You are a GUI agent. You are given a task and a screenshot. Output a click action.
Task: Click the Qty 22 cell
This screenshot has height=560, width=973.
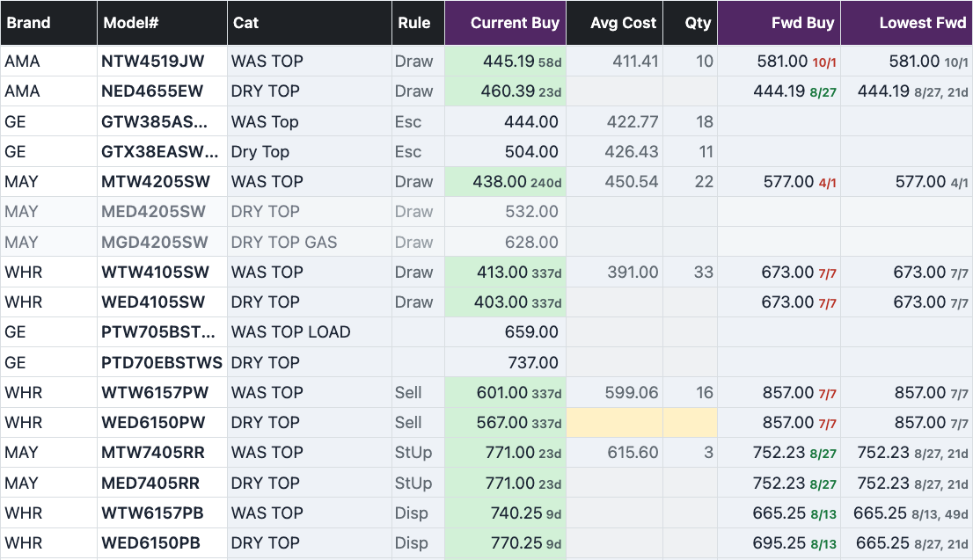690,182
